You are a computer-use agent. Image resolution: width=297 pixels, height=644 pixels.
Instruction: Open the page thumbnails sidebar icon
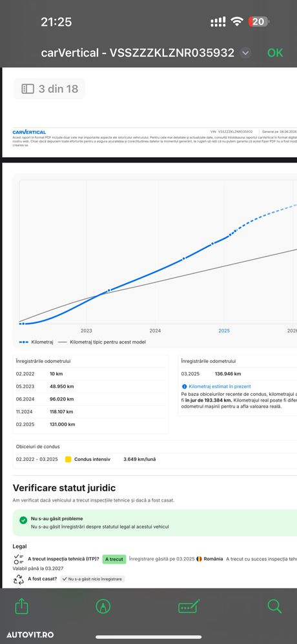28,89
